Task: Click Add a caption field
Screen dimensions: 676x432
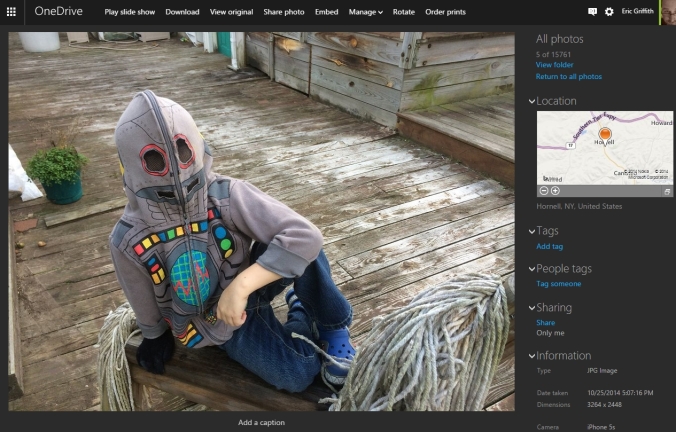Action: 261,423
